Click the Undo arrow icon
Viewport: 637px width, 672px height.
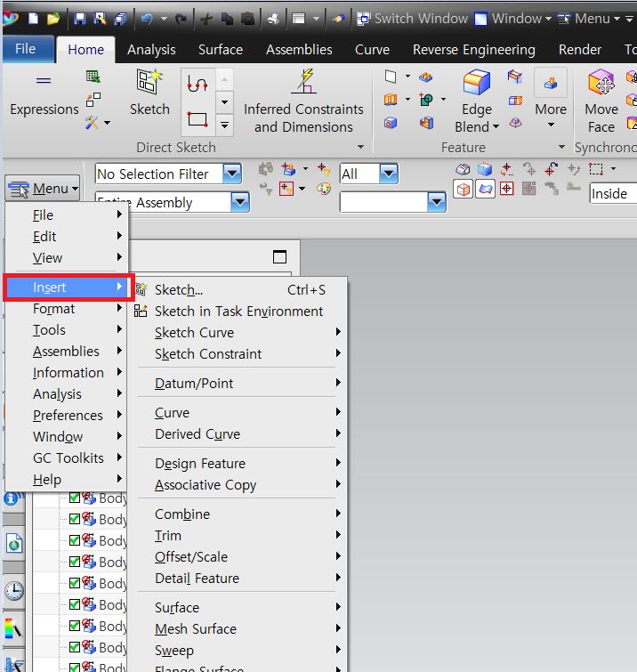point(147,19)
